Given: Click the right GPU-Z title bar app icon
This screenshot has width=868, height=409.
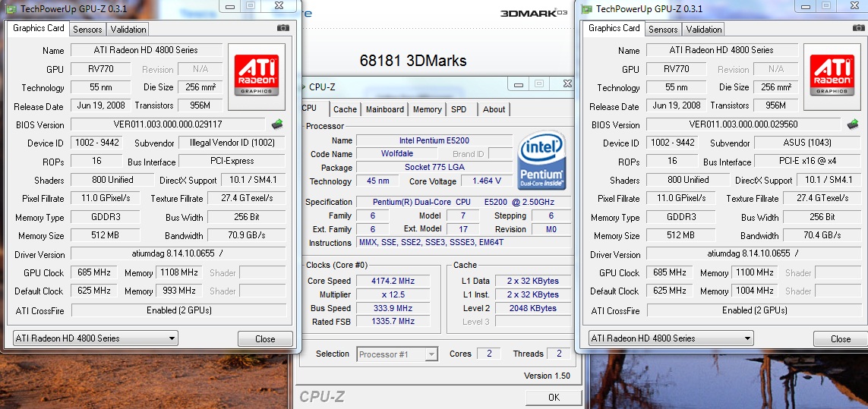Looking at the screenshot, I should pos(586,8).
